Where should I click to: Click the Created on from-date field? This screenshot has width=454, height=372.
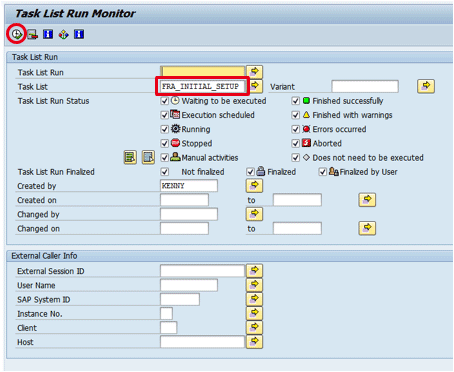coord(184,200)
